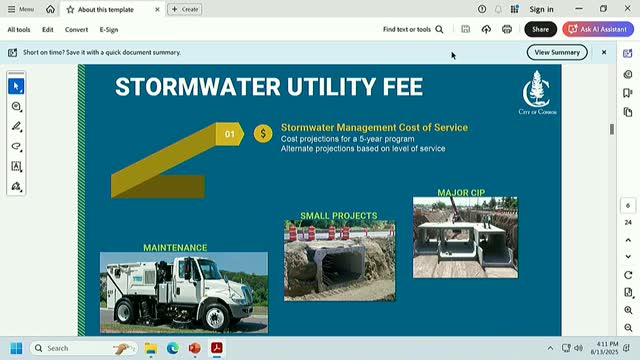Click the Print icon
Image resolution: width=640 pixels, height=360 pixels.
507,29
